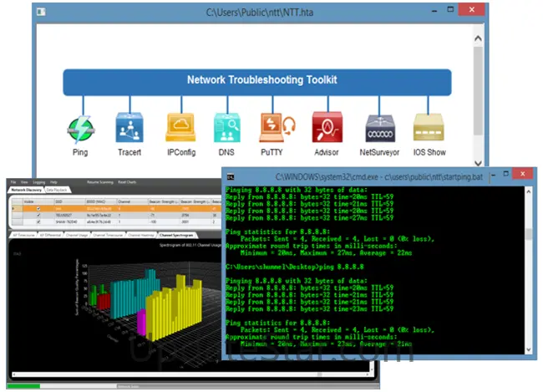Uncheck Visible box in orange highlighted row
The width and height of the screenshot is (543, 392).
tap(38, 209)
